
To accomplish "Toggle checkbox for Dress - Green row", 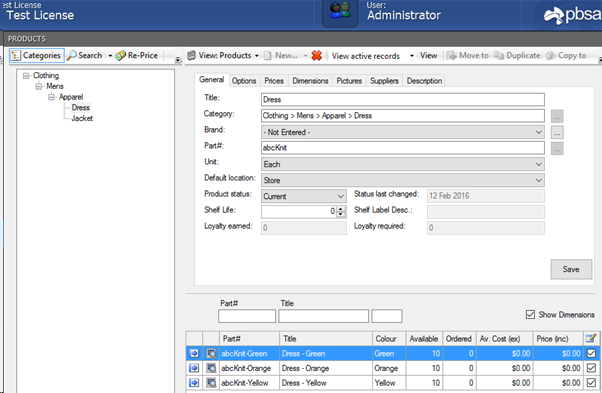I will pyautogui.click(x=591, y=353).
